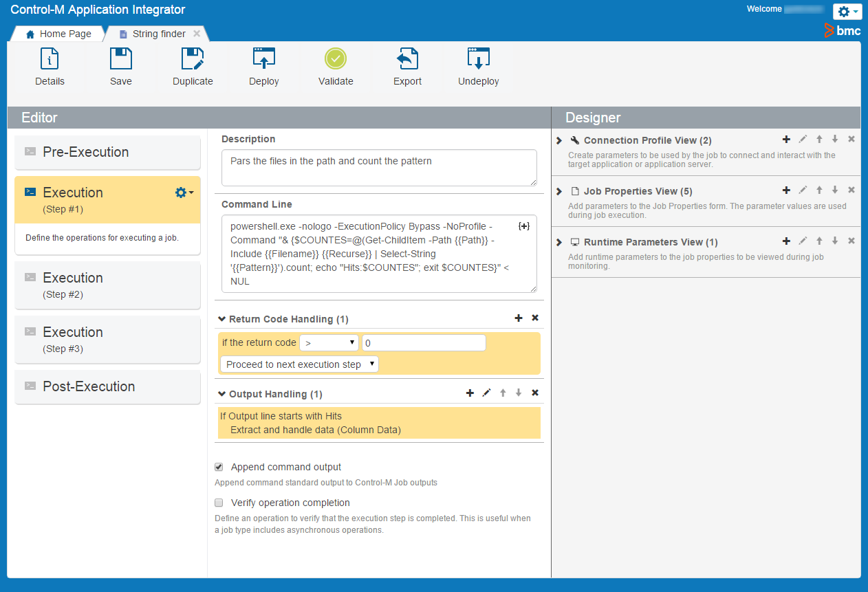Add a parameter to Job Properties View

point(787,190)
